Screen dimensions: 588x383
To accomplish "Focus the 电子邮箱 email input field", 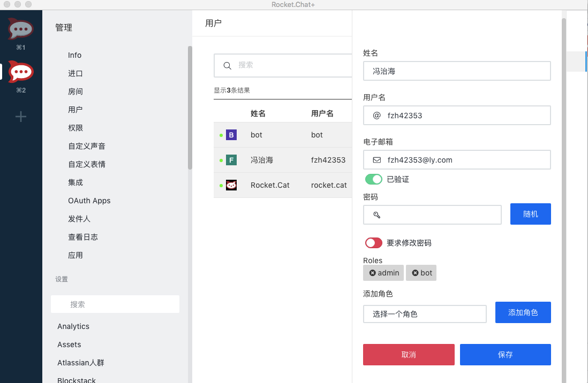I will click(457, 160).
